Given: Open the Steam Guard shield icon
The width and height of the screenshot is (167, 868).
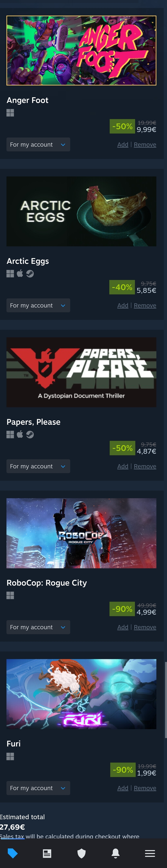Looking at the screenshot, I should coord(81,853).
